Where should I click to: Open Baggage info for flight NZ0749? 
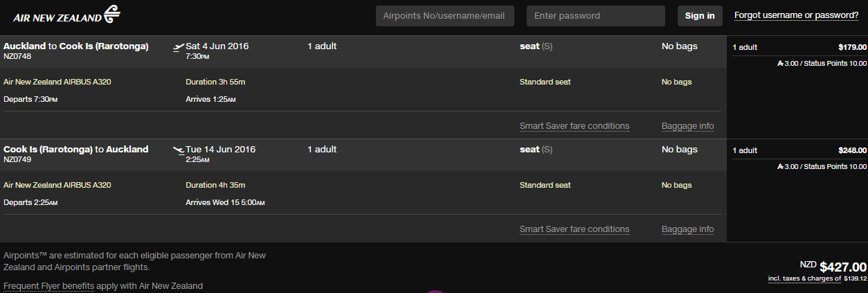[687, 229]
